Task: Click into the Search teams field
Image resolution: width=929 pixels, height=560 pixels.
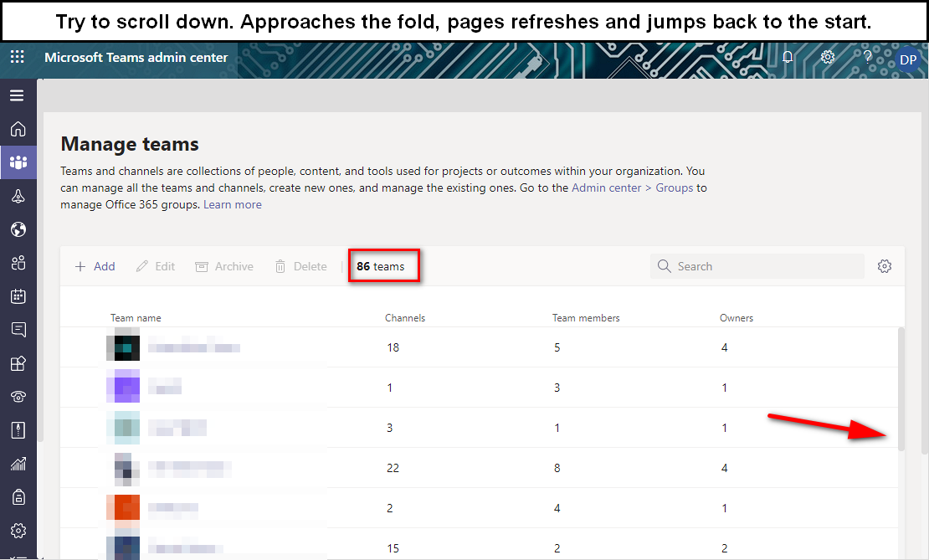Action: click(x=757, y=266)
